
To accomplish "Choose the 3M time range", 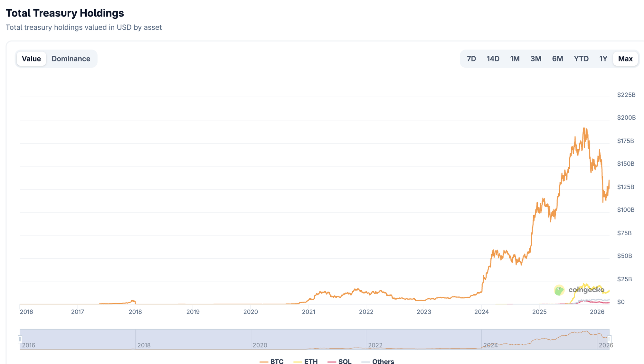I will pyautogui.click(x=536, y=59).
